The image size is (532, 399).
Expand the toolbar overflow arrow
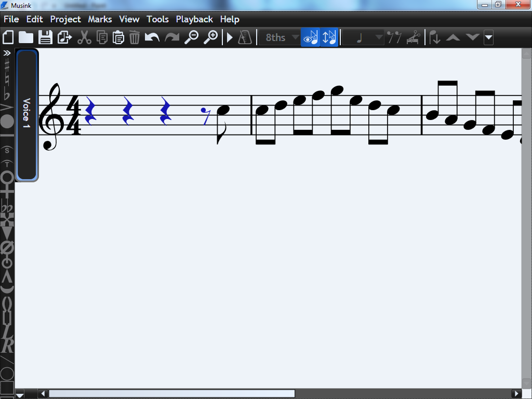click(x=488, y=37)
